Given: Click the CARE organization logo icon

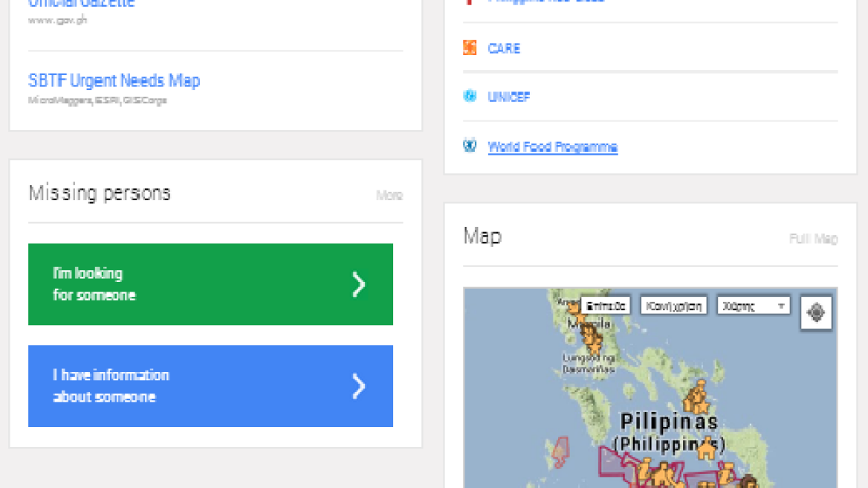Looking at the screenshot, I should [x=470, y=48].
